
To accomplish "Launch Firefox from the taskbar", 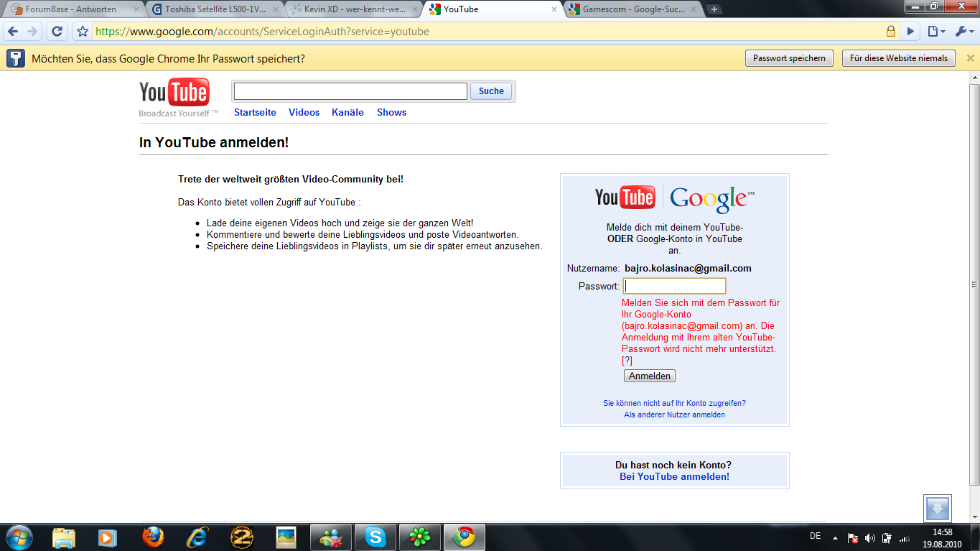I will pos(152,537).
